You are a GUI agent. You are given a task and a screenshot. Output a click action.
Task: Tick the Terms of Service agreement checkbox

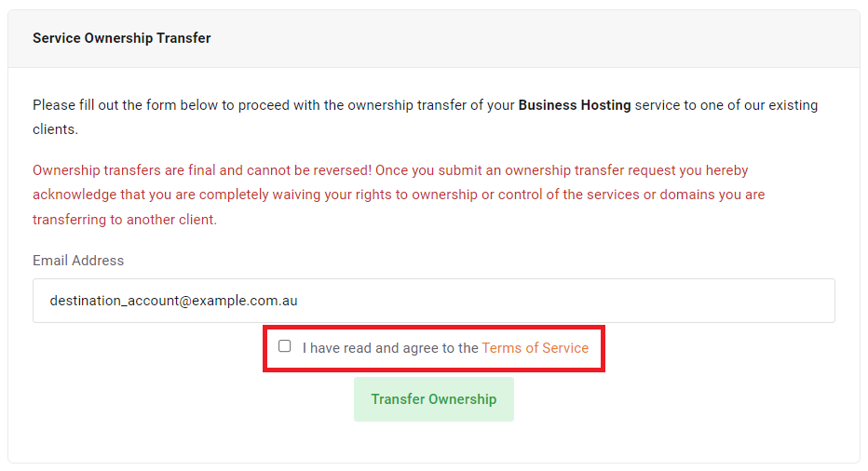[285, 346]
